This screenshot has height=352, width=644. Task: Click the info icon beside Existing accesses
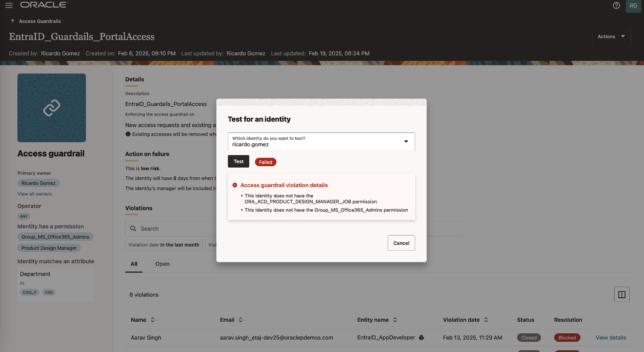point(128,134)
